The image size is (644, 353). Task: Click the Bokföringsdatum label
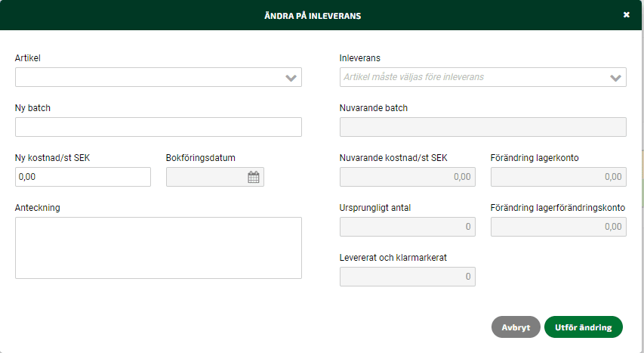200,157
